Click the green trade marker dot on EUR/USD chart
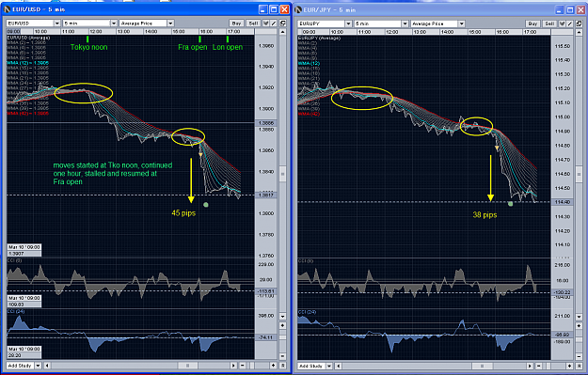The width and height of the screenshot is (588, 375). point(205,205)
